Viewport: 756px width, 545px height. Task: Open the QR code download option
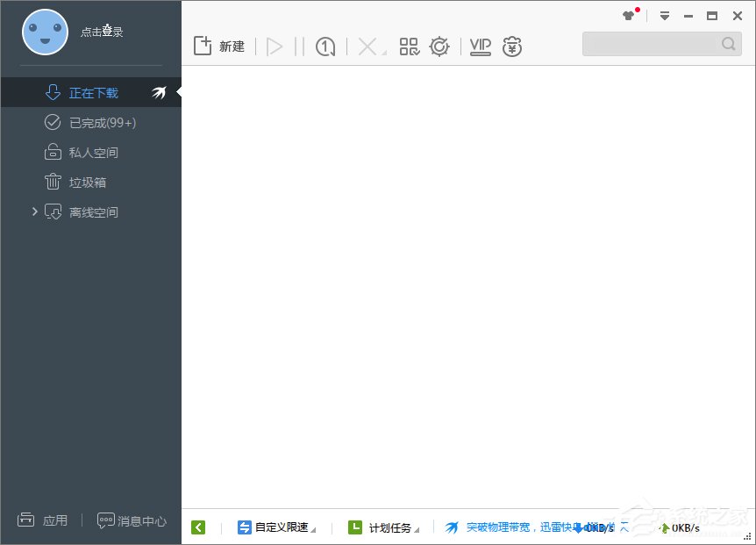[x=409, y=46]
